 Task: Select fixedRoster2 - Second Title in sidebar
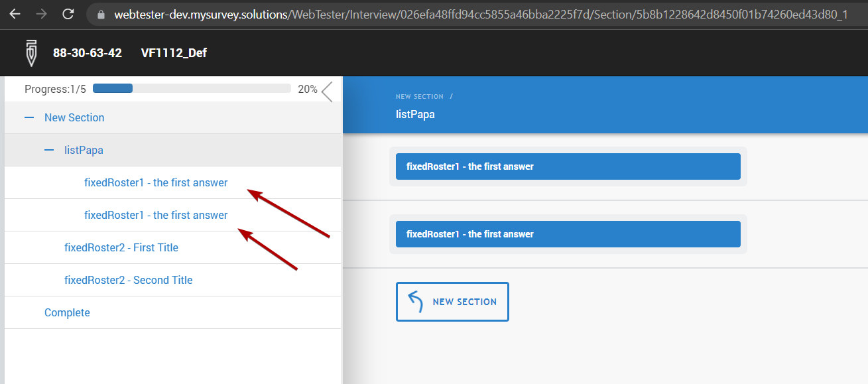(128, 280)
